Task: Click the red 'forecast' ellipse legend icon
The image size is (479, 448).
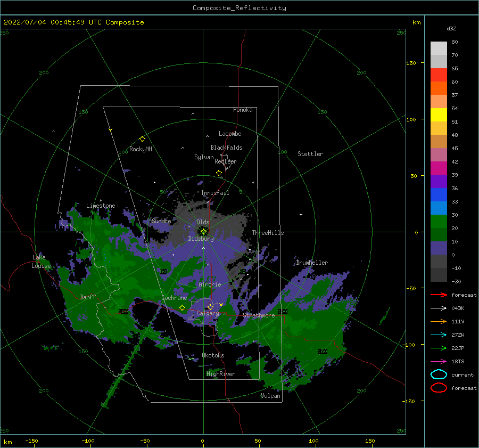Action: pyautogui.click(x=439, y=388)
